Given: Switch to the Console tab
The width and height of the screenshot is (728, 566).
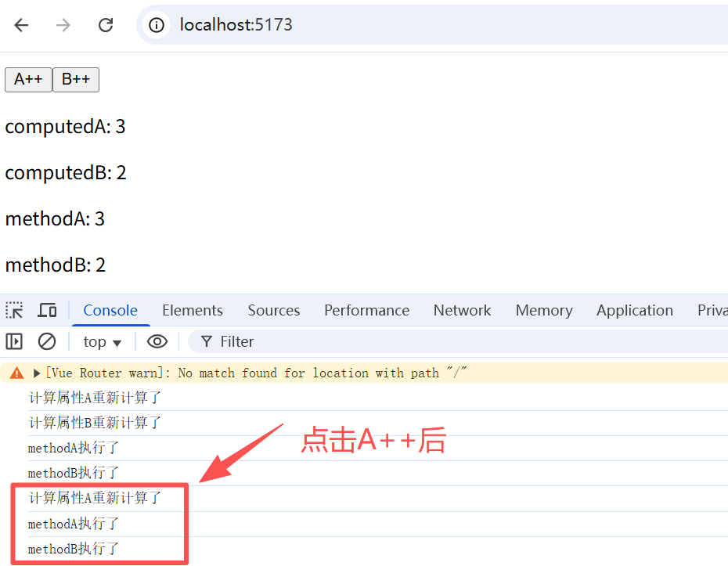Looking at the screenshot, I should [x=110, y=310].
